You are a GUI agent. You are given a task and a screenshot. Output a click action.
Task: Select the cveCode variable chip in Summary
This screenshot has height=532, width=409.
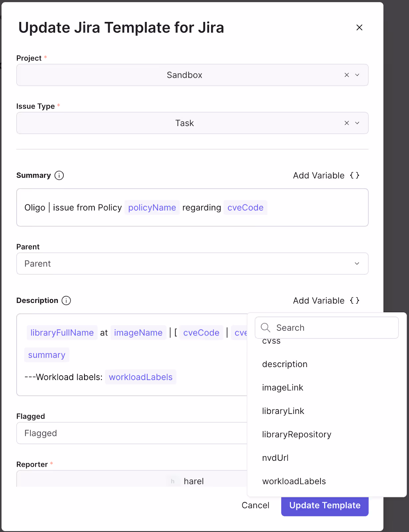[x=246, y=207]
